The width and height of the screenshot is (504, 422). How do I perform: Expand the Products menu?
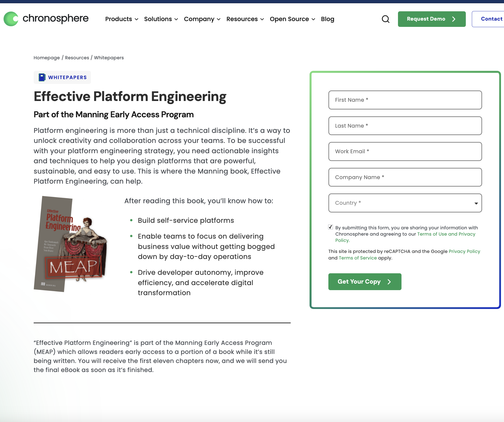coord(122,19)
